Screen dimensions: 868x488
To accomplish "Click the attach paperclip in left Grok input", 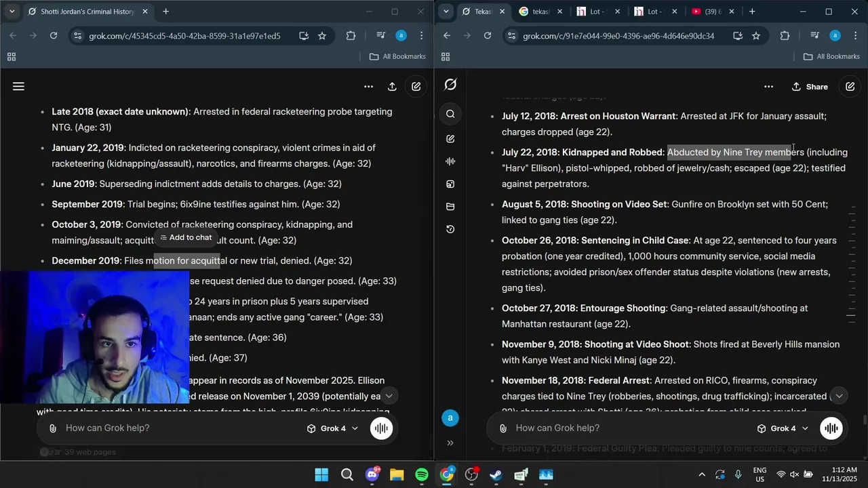I will (52, 428).
